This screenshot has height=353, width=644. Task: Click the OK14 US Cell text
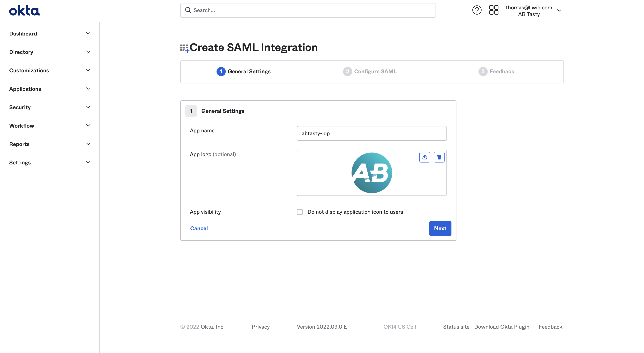tap(399, 327)
